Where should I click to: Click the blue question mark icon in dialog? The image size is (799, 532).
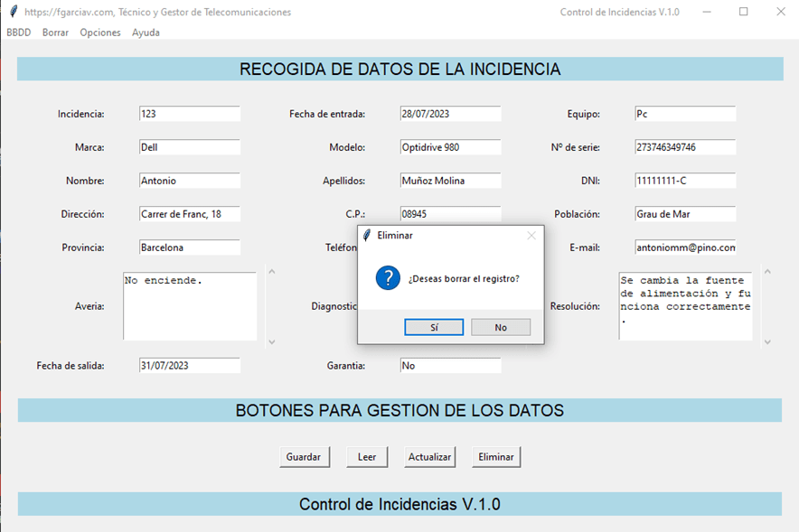tap(388, 278)
